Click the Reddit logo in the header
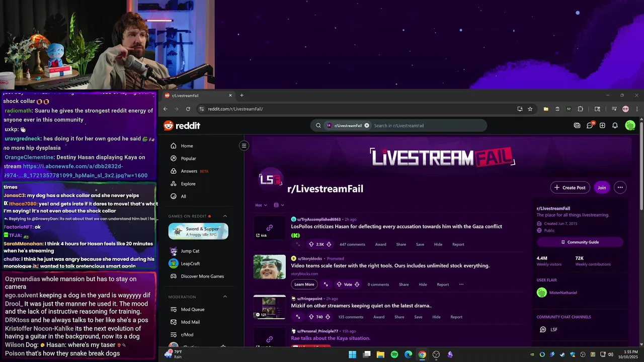The width and height of the screenshot is (644, 362). (182, 126)
